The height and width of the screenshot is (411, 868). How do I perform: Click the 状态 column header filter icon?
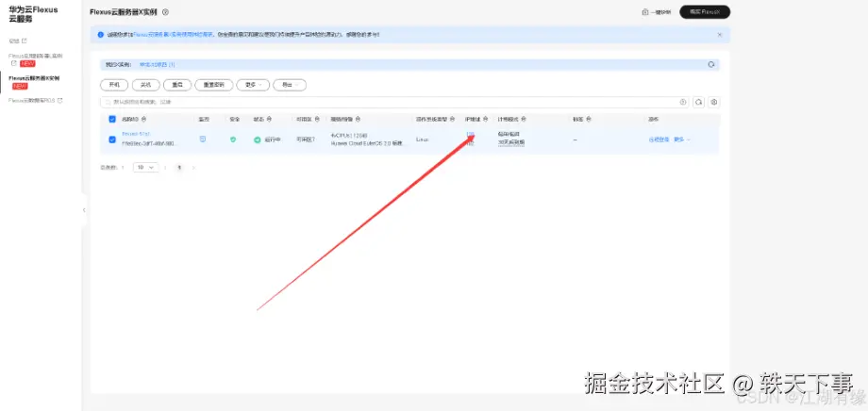(x=270, y=119)
